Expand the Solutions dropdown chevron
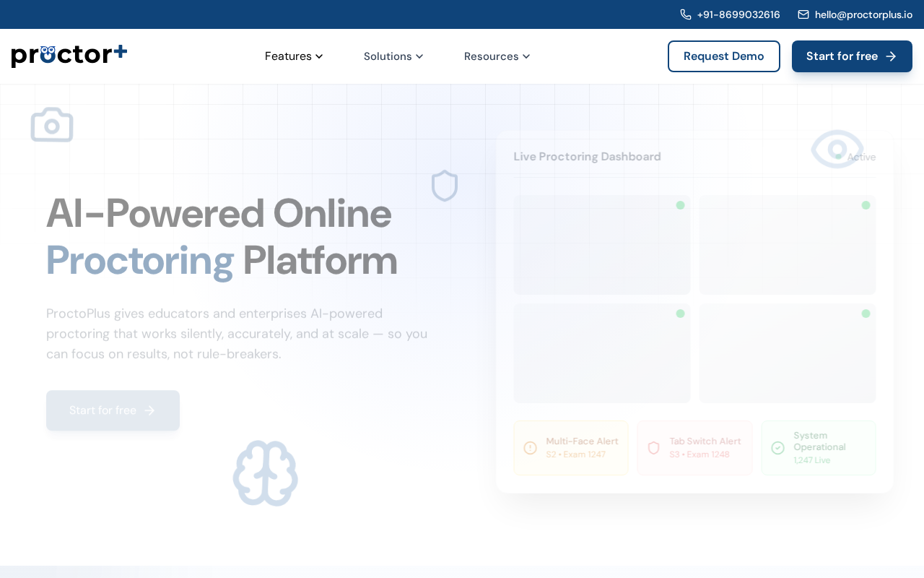924x578 pixels. click(419, 56)
